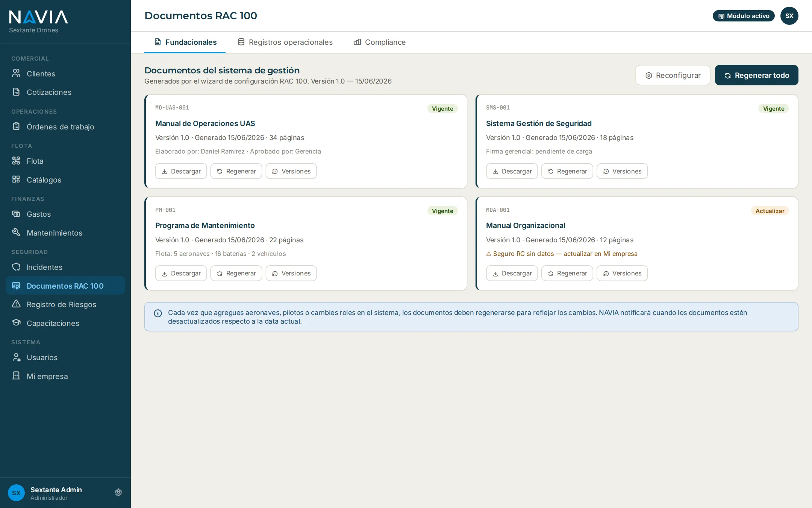Screen dimensions: 812x508
Task: Regenerate Sistema Gestión de Seguridad
Action: coord(567,171)
